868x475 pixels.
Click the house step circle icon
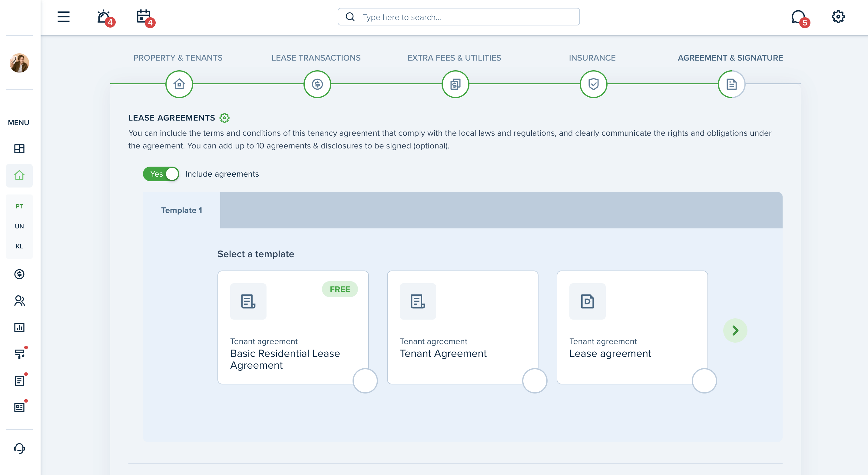coord(179,84)
